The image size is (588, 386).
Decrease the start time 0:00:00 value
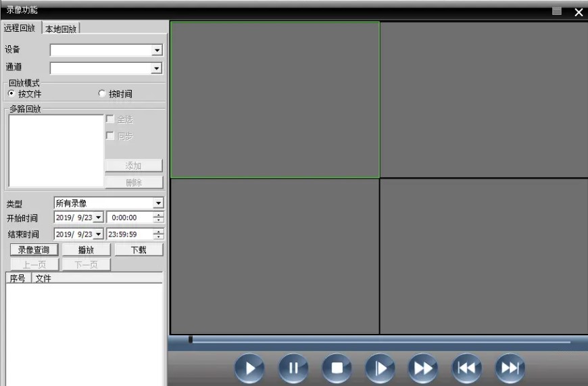[x=159, y=220]
